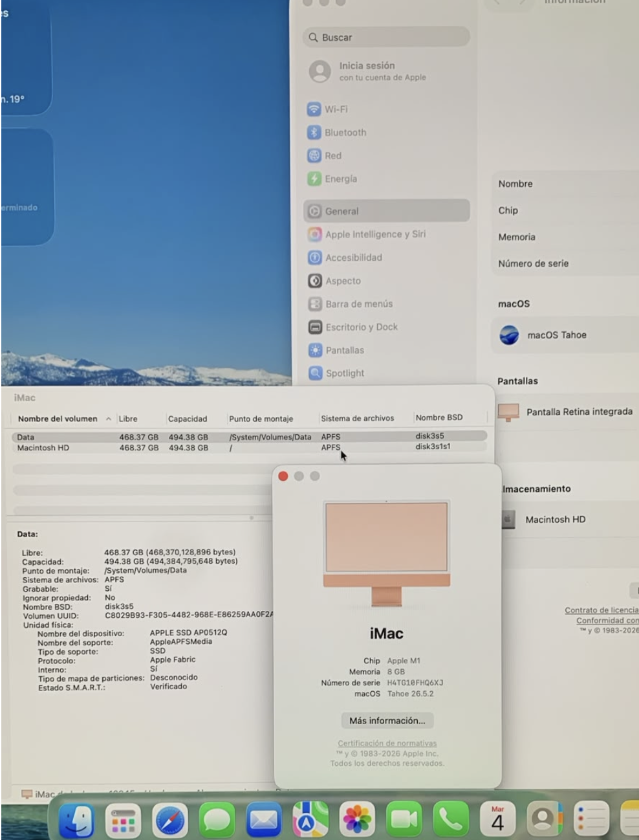639x840 pixels.
Task: Sort by Libre column header
Action: click(x=128, y=419)
